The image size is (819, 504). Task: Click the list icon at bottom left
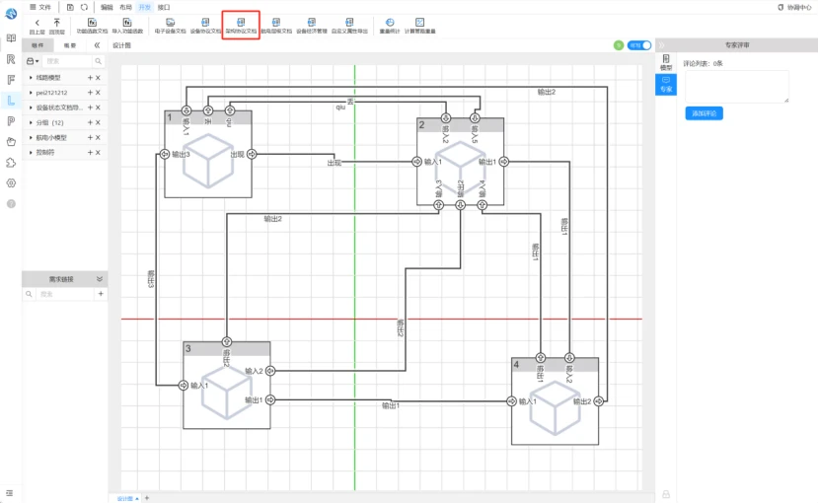tap(10, 493)
